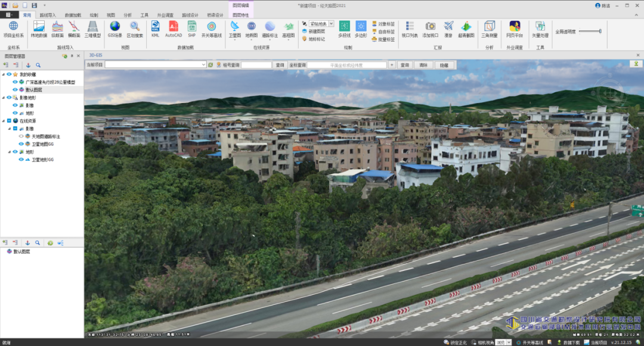
Task: Collapse the 在线资源 tree node
Action: pyautogui.click(x=4, y=121)
